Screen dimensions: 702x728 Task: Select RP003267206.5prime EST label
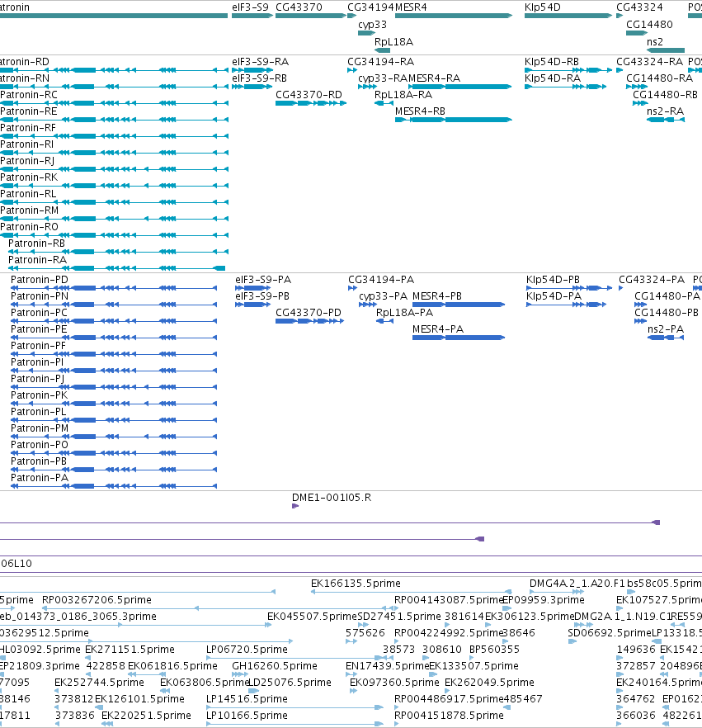(x=97, y=600)
